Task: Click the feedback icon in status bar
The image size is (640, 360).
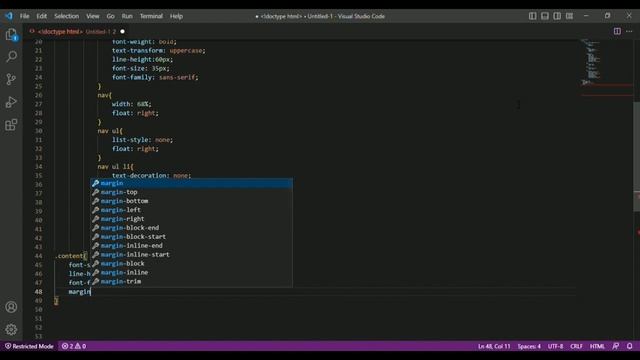Action: [x=616, y=346]
